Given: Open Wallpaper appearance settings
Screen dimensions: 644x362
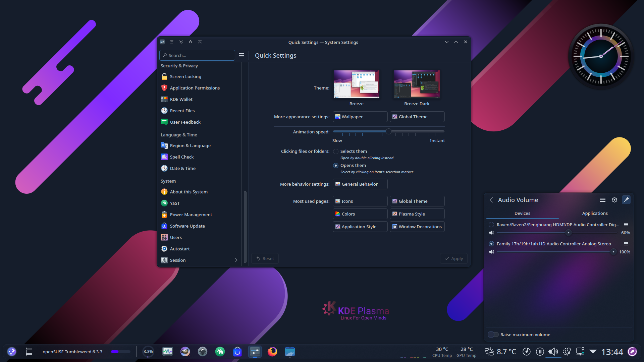Looking at the screenshot, I should click(x=360, y=117).
